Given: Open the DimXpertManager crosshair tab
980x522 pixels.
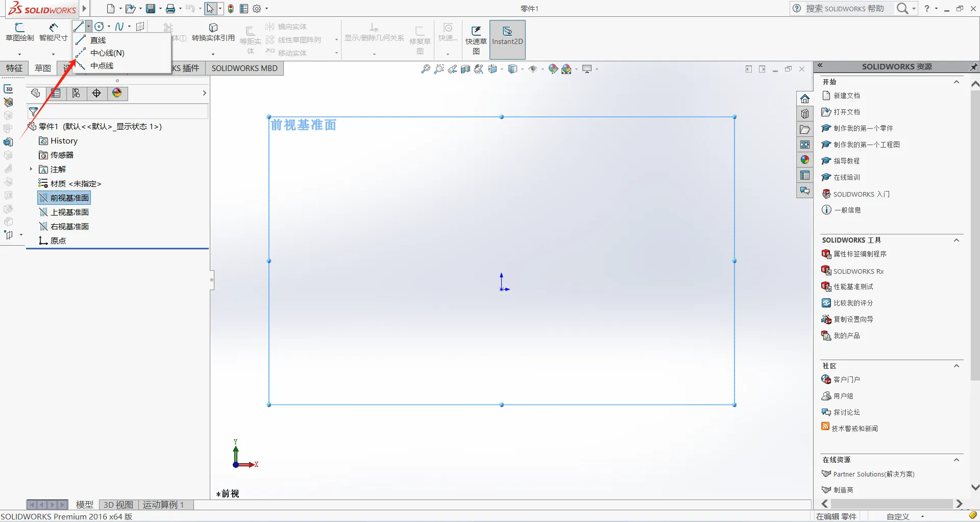Looking at the screenshot, I should point(96,93).
